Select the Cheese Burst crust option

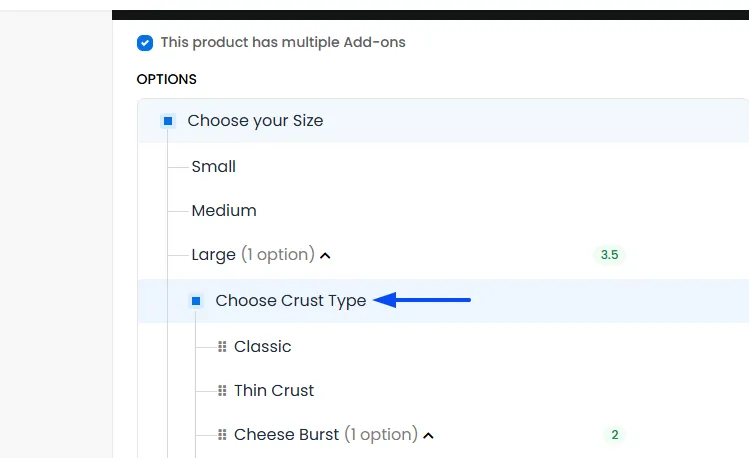point(287,435)
